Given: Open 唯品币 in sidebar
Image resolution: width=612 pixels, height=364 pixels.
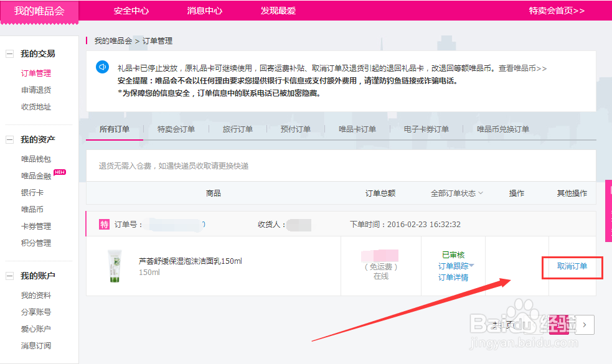Looking at the screenshot, I should pos(32,210).
